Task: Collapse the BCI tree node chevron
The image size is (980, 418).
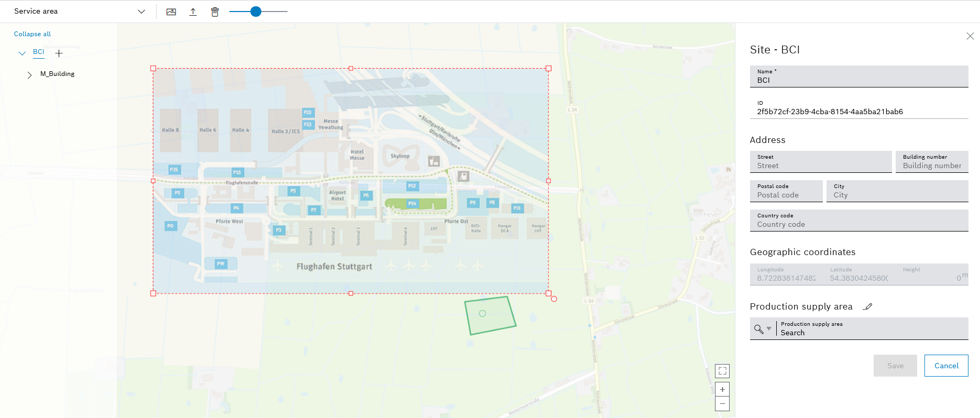Action: pos(22,53)
